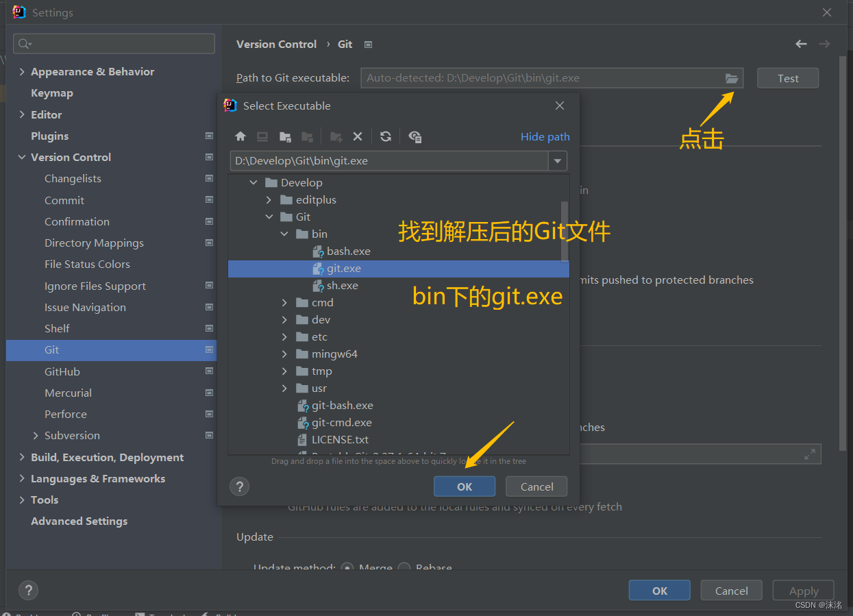Create a new folder via toolbar icon
Viewport: 853px width, 616px height.
(336, 136)
